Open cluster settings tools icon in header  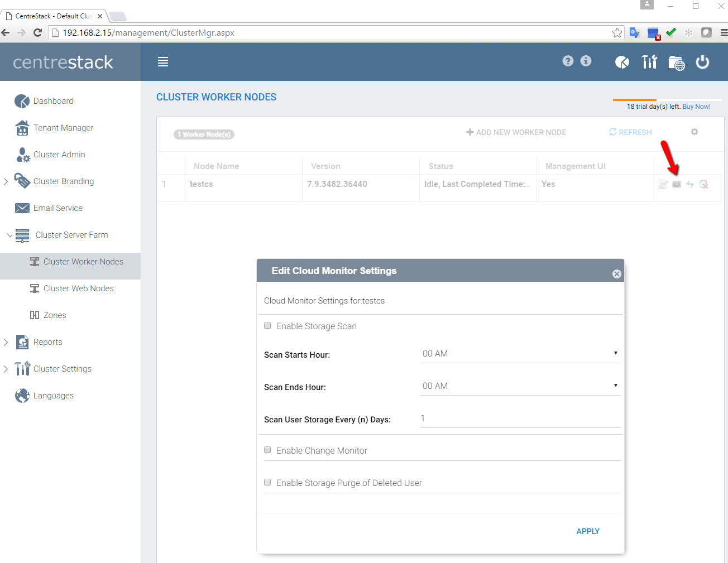649,61
